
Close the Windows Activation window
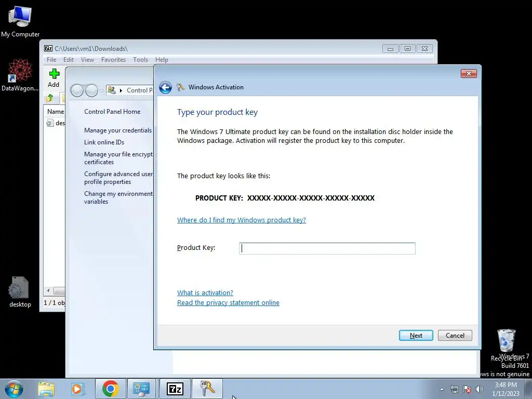(469, 73)
